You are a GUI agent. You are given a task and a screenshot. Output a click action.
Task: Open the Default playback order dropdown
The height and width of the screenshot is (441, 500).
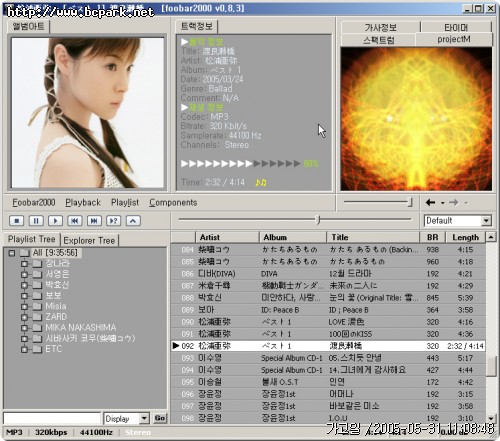pos(486,221)
